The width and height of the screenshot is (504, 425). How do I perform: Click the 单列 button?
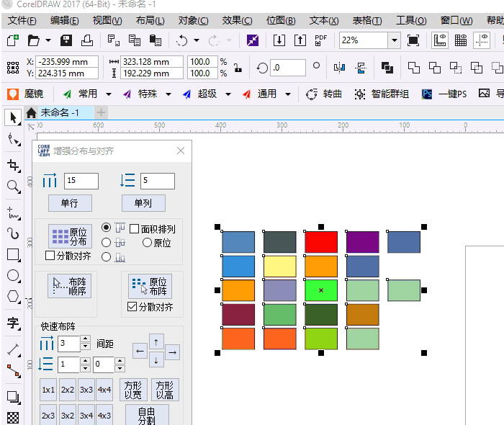point(143,203)
